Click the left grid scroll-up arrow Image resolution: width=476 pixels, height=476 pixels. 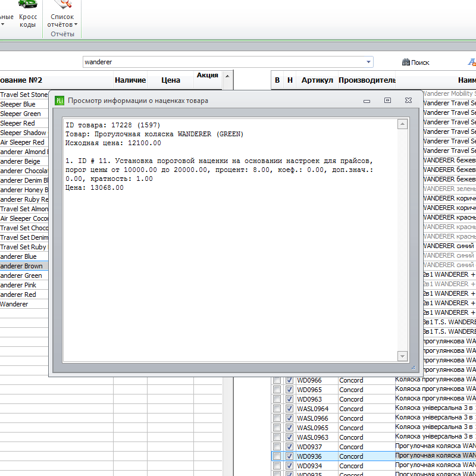pos(227,76)
